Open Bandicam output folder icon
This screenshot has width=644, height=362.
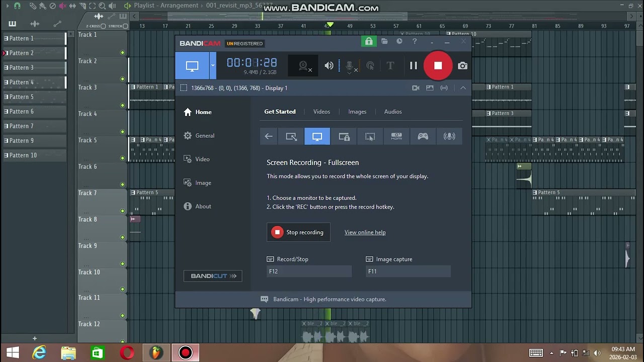click(384, 42)
